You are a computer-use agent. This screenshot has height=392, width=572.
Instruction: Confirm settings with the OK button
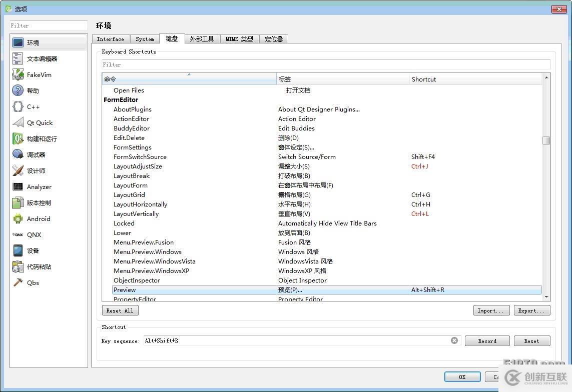click(462, 376)
